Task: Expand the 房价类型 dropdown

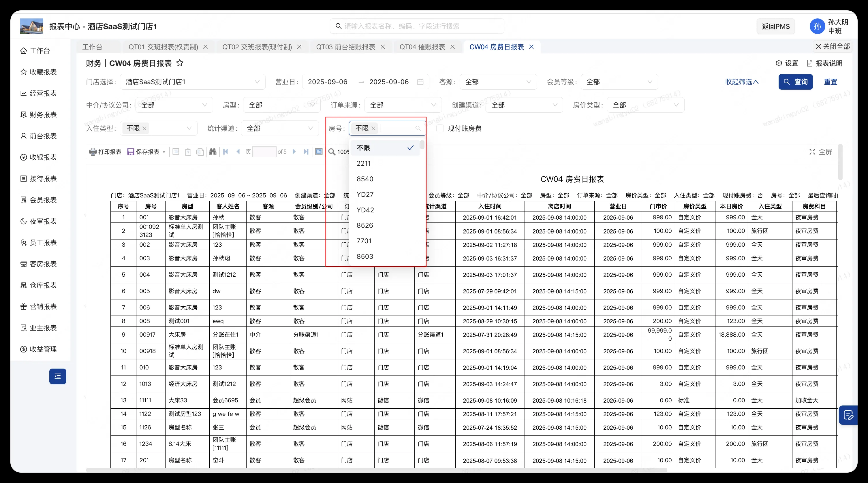Action: (646, 105)
